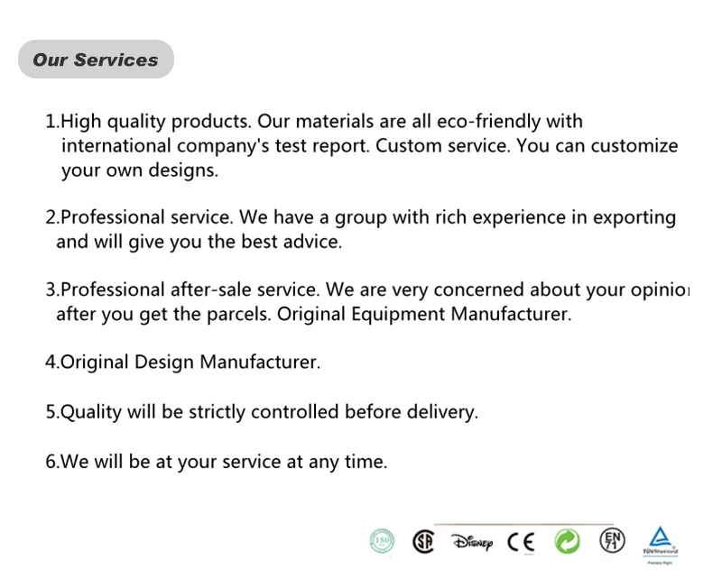Click the 'international company's test report' line
Viewport: 722px width, 588px height.
tap(217, 146)
